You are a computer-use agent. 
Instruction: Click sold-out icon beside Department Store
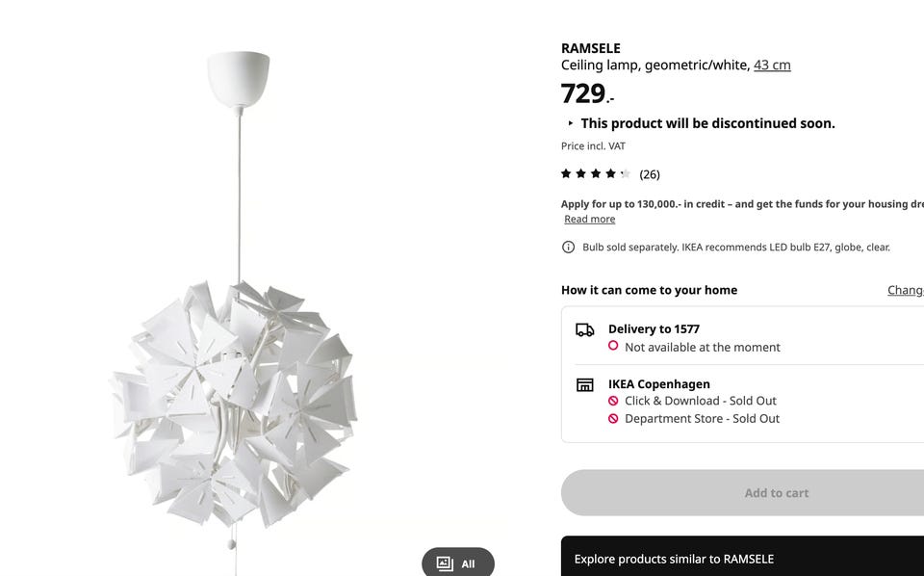point(613,419)
